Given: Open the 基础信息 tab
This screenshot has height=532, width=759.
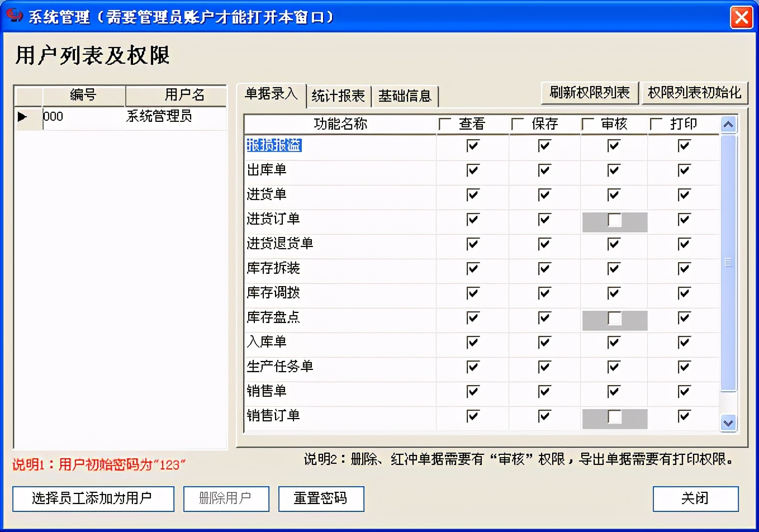Looking at the screenshot, I should pyautogui.click(x=406, y=96).
